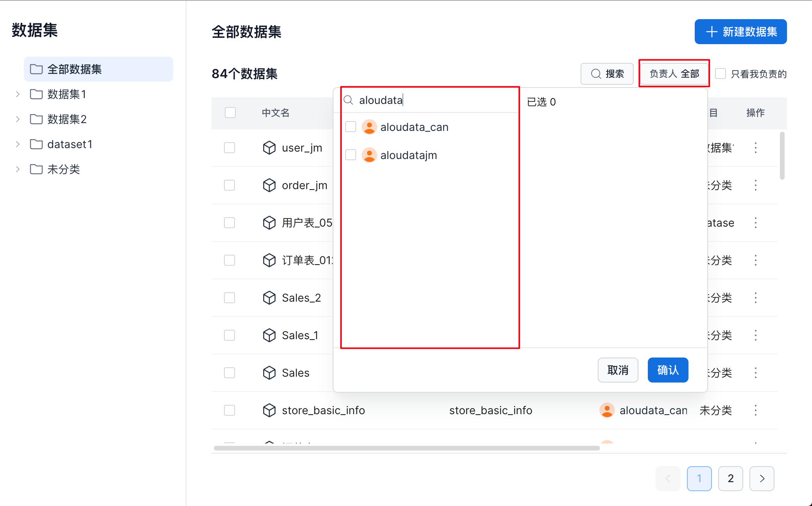
Task: Open the three-dot actions menu for order_jm row
Action: coord(755,185)
